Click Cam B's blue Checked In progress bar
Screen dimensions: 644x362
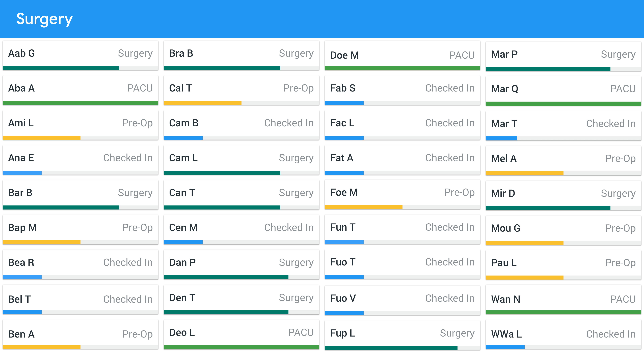coord(183,138)
